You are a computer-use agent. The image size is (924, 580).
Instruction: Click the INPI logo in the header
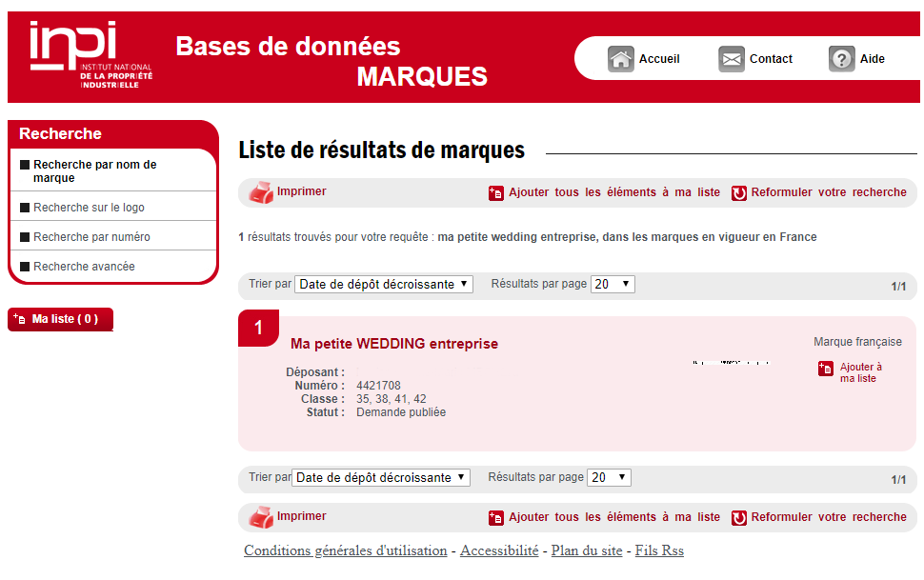click(91, 55)
